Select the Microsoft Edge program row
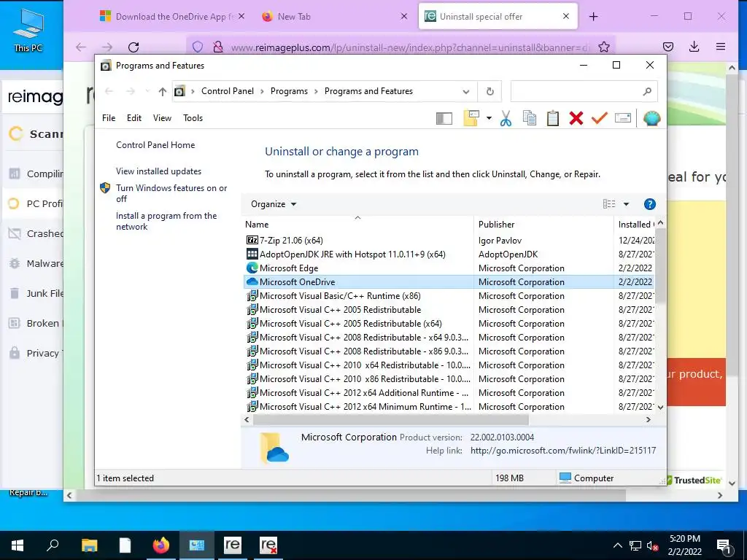 pos(448,268)
